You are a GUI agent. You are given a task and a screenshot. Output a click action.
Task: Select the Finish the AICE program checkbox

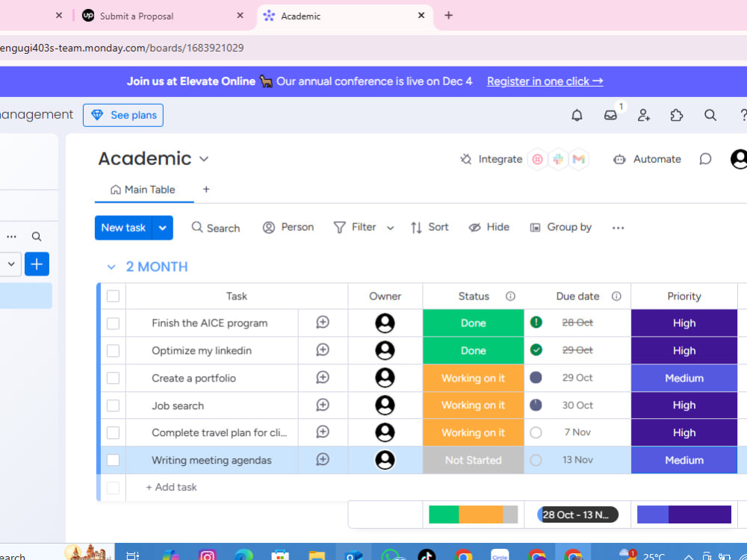pyautogui.click(x=113, y=323)
